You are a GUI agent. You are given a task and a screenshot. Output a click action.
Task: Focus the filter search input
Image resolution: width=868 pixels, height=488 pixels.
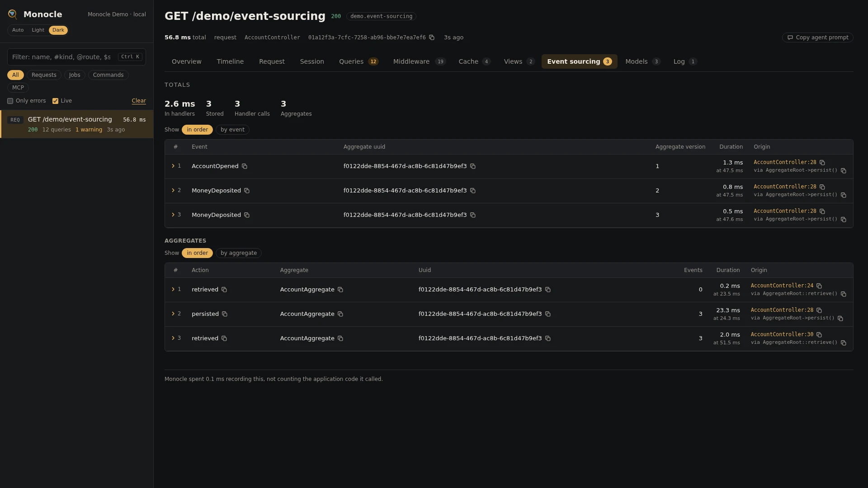tap(76, 57)
